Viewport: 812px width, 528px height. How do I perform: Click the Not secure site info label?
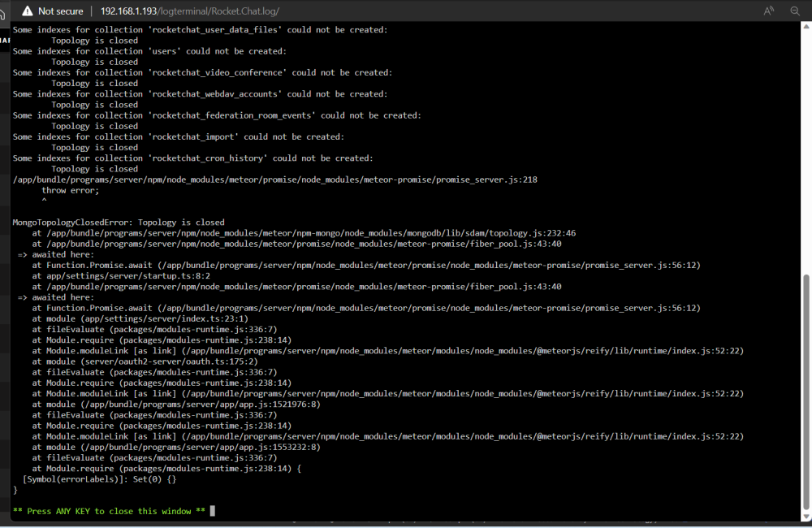(x=61, y=11)
